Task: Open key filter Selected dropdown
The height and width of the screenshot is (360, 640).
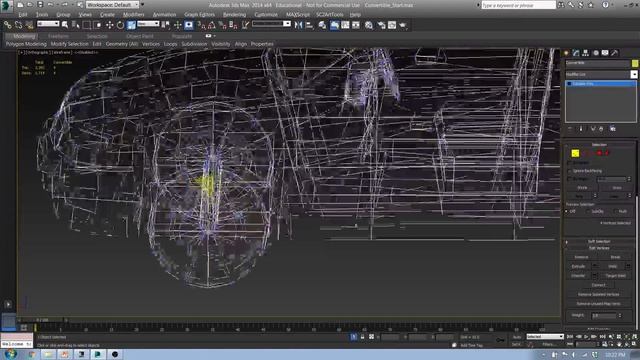Action: (x=544, y=337)
